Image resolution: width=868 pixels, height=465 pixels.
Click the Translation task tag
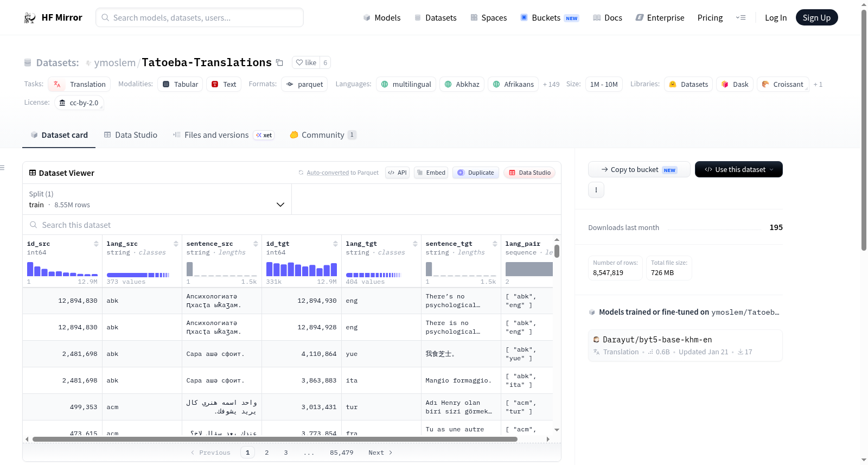tap(79, 84)
